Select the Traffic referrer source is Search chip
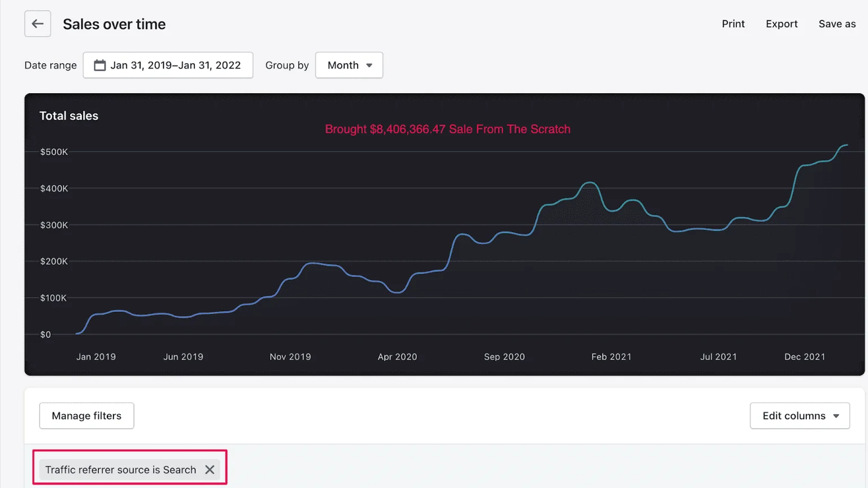The image size is (868, 488). pyautogui.click(x=120, y=470)
